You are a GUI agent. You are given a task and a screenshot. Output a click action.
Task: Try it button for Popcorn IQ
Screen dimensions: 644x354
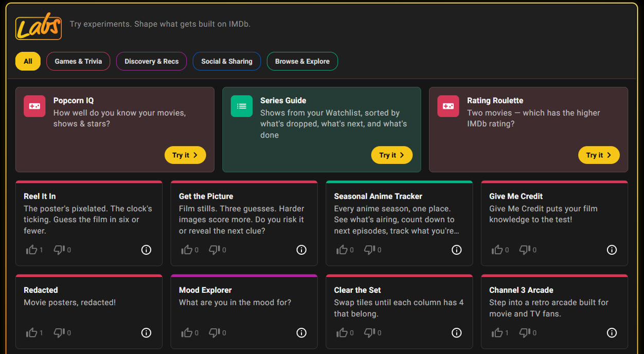pos(185,155)
